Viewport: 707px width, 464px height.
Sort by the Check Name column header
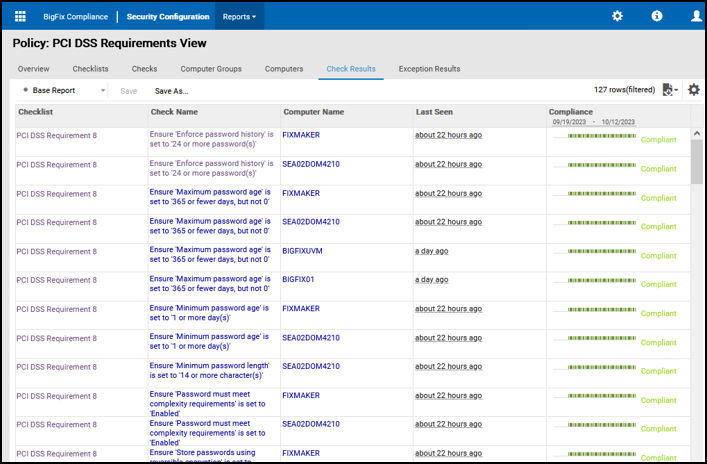(x=174, y=112)
